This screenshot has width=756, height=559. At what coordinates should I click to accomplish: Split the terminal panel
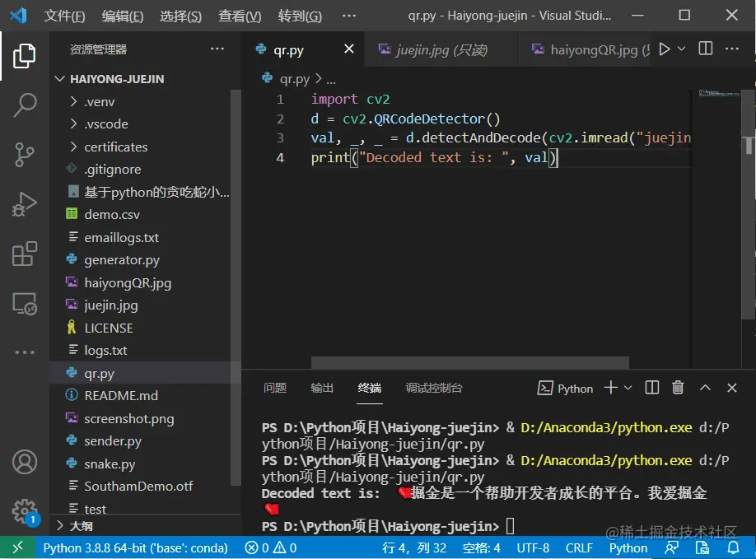(x=652, y=388)
